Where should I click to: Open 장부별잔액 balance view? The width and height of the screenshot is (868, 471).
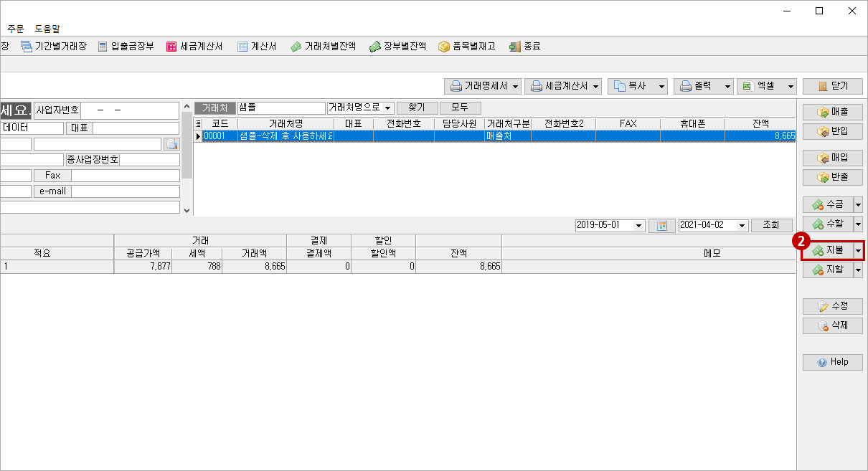tap(397, 47)
